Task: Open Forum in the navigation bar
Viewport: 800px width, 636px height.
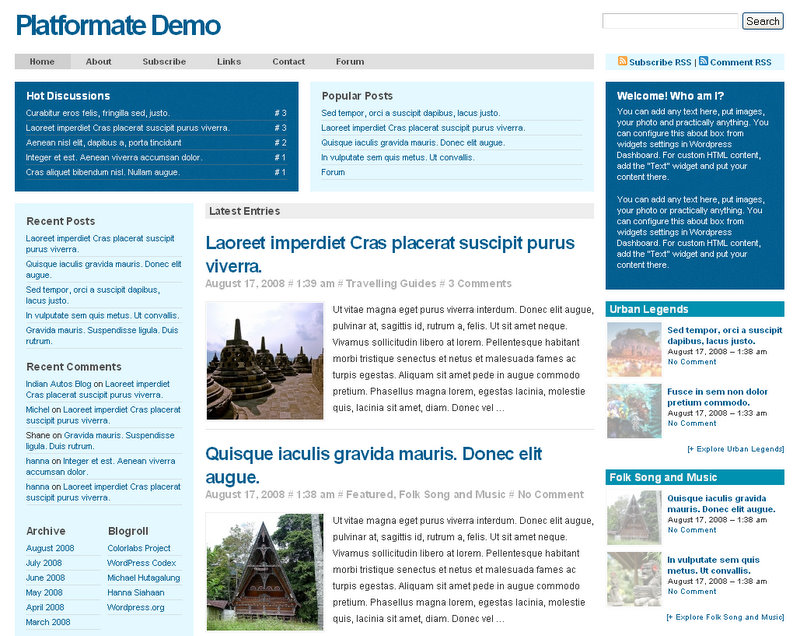Action: click(350, 62)
